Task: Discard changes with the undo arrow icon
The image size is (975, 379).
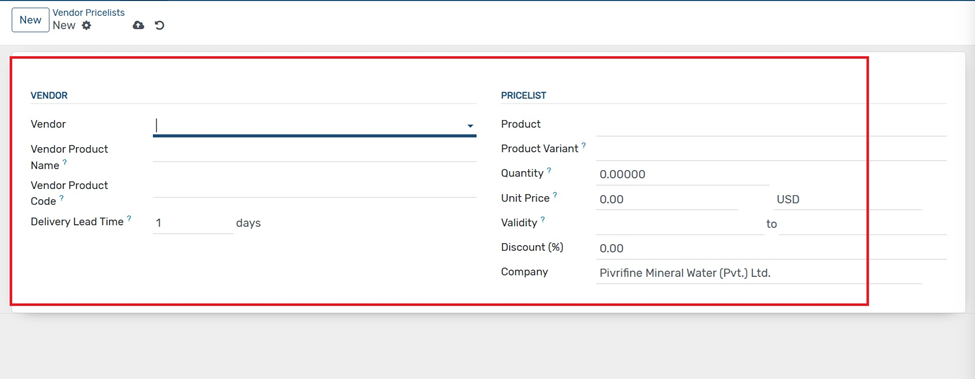Action: (160, 25)
